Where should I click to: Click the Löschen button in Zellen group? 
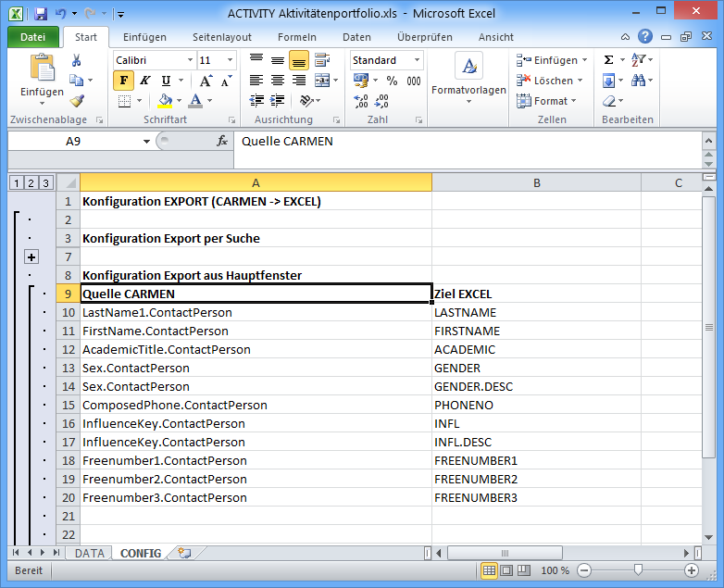tap(552, 81)
